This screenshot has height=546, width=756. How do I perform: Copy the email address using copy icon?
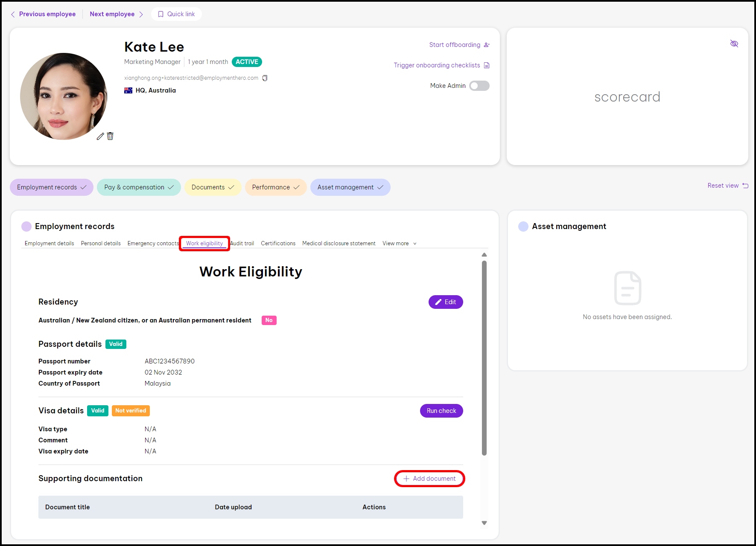click(x=265, y=78)
